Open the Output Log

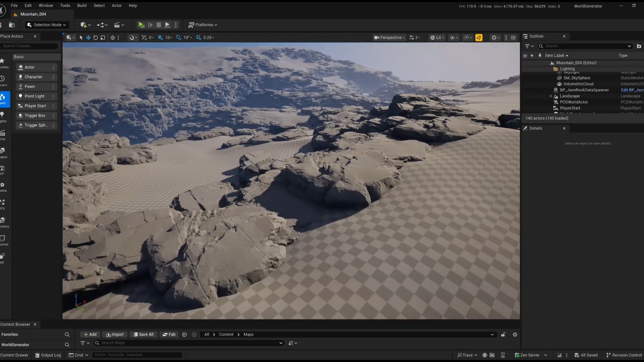pos(48,355)
